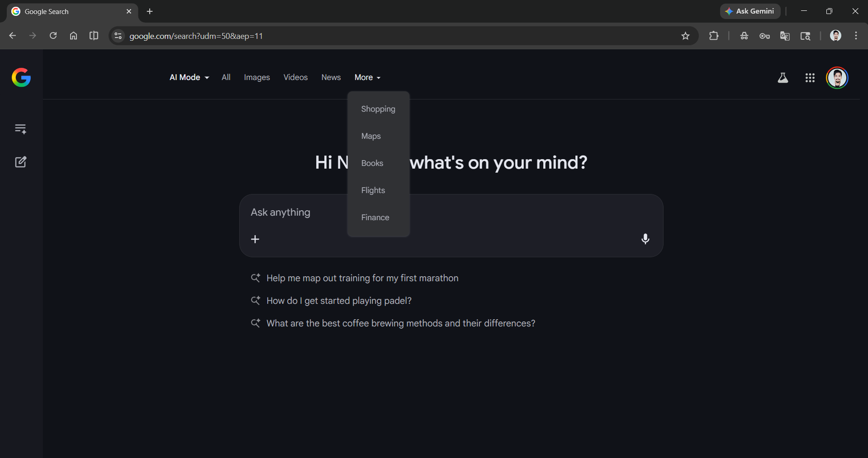
Task: Select Finance from the More menu
Action: [379, 217]
